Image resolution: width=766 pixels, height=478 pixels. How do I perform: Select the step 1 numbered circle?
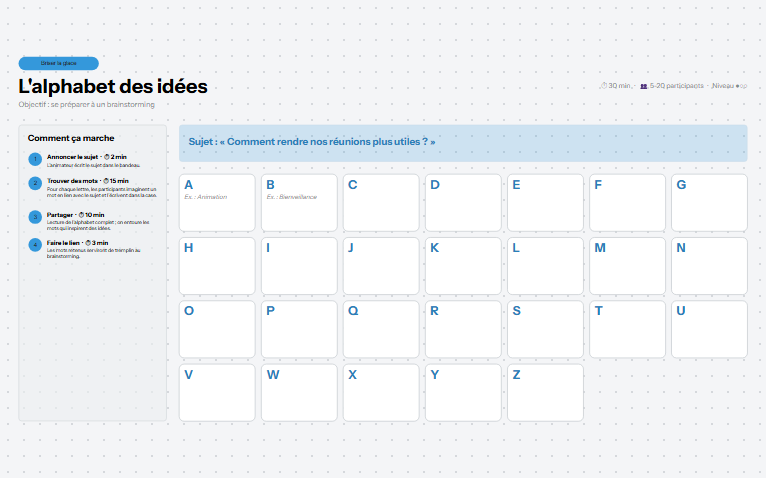tap(35, 159)
